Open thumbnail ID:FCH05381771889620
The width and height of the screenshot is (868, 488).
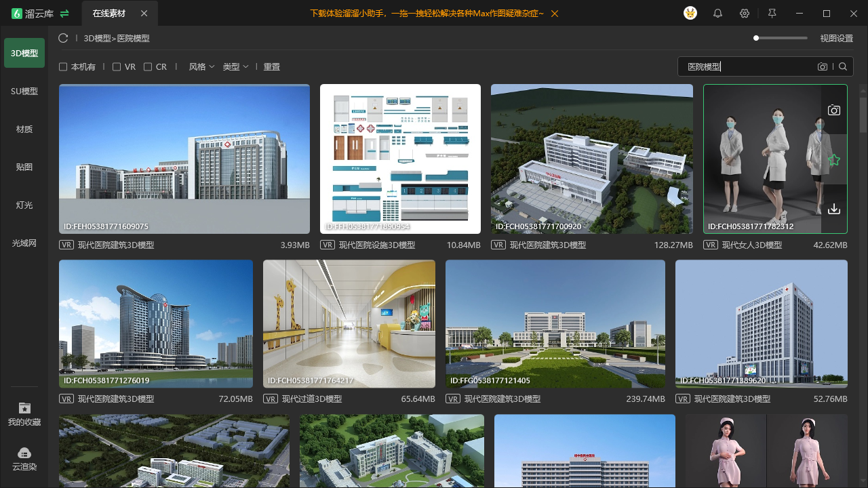pos(762,324)
